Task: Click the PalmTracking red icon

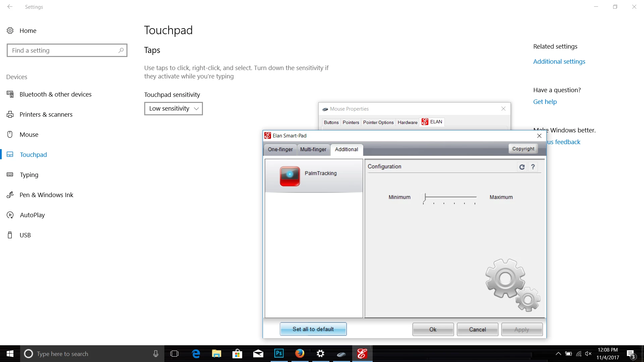Action: click(x=289, y=176)
